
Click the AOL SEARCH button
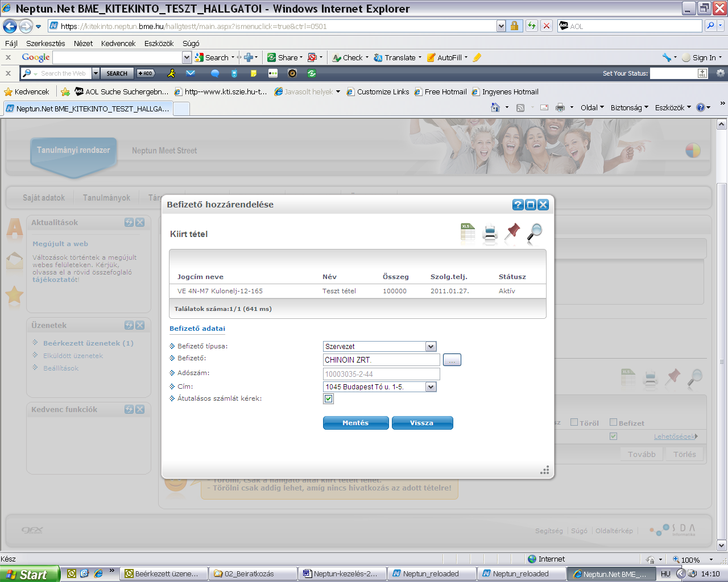[117, 73]
